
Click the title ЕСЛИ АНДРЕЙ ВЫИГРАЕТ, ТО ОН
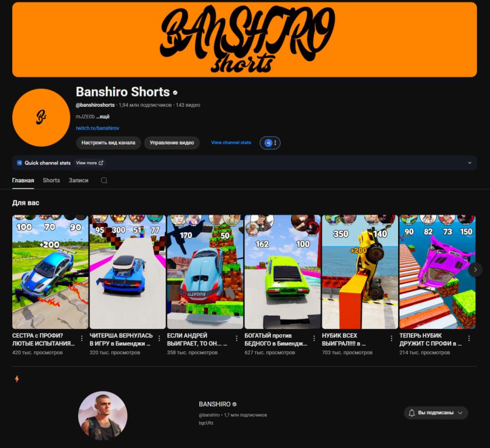[197, 339]
